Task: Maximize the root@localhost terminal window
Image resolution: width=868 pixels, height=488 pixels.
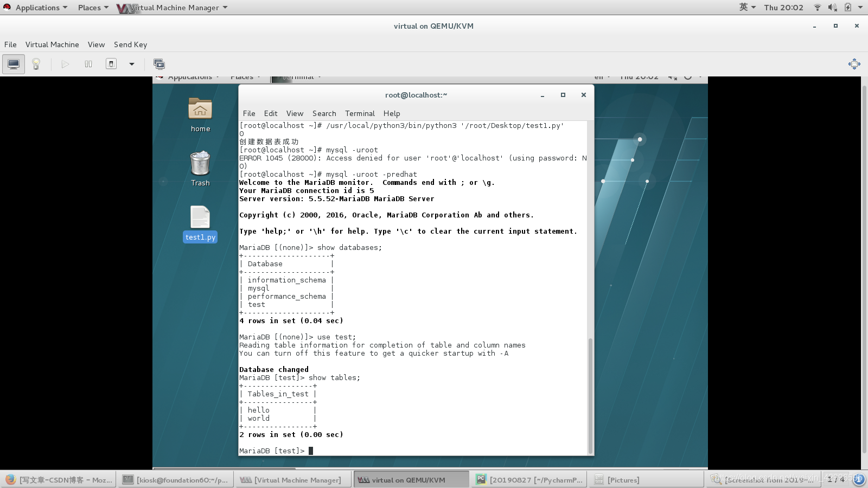Action: click(x=563, y=95)
